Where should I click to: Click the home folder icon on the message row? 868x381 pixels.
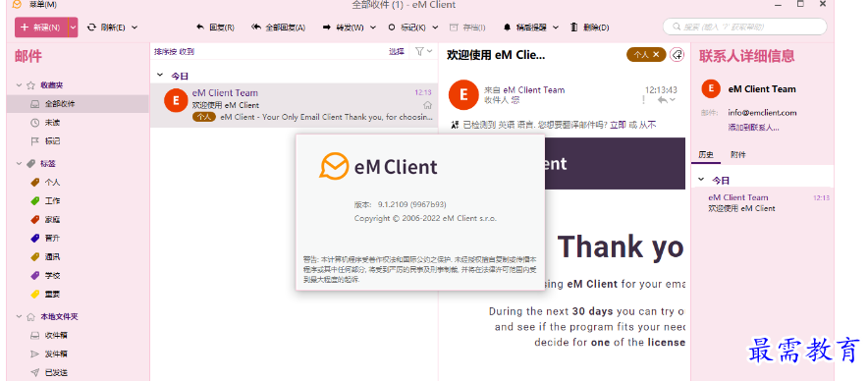(x=427, y=105)
